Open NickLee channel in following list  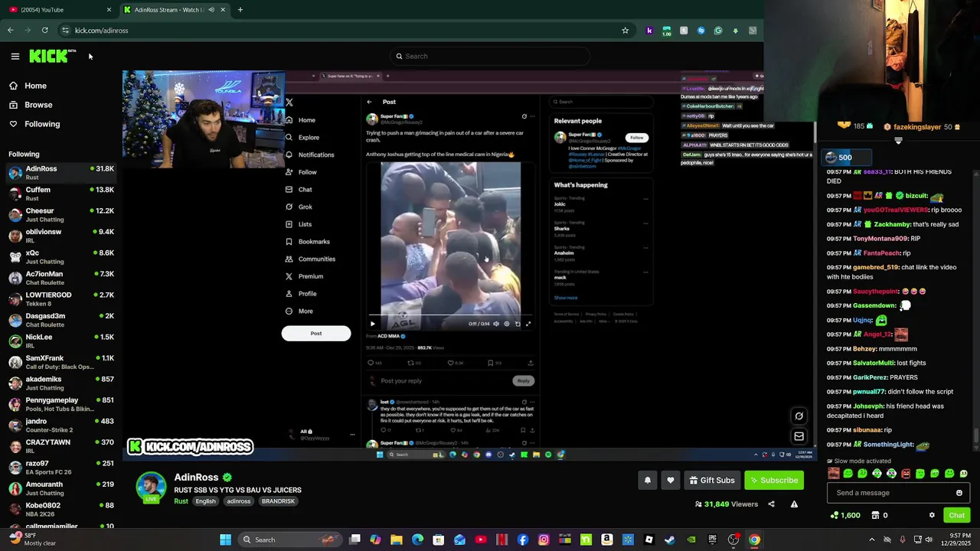(x=61, y=341)
